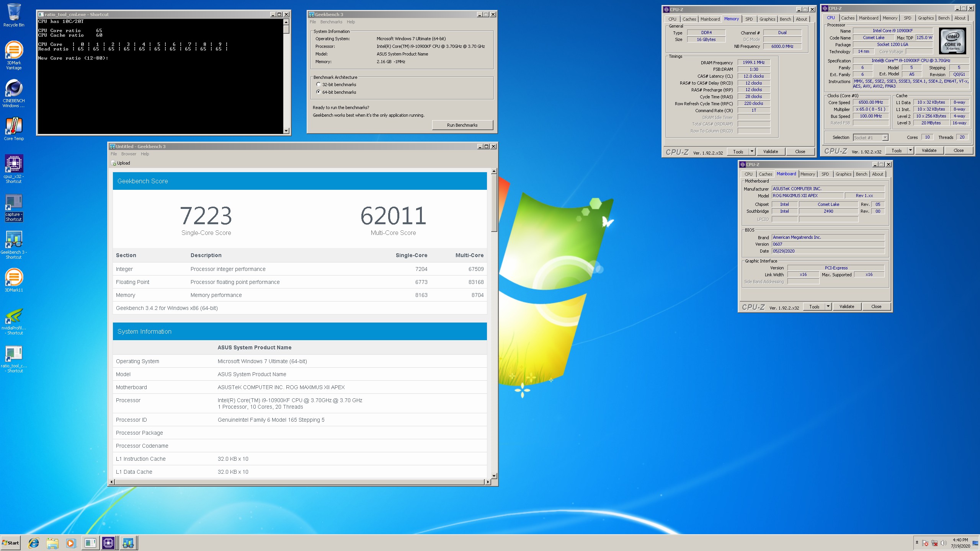This screenshot has height=551, width=980.
Task: Expand Tools dropdown arrow in CPU-Z Memory window
Action: click(x=752, y=152)
